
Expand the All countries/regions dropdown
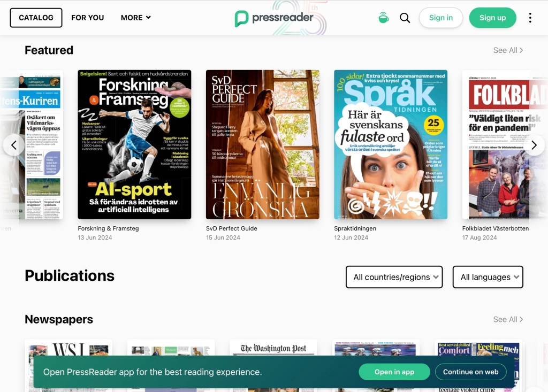(394, 277)
